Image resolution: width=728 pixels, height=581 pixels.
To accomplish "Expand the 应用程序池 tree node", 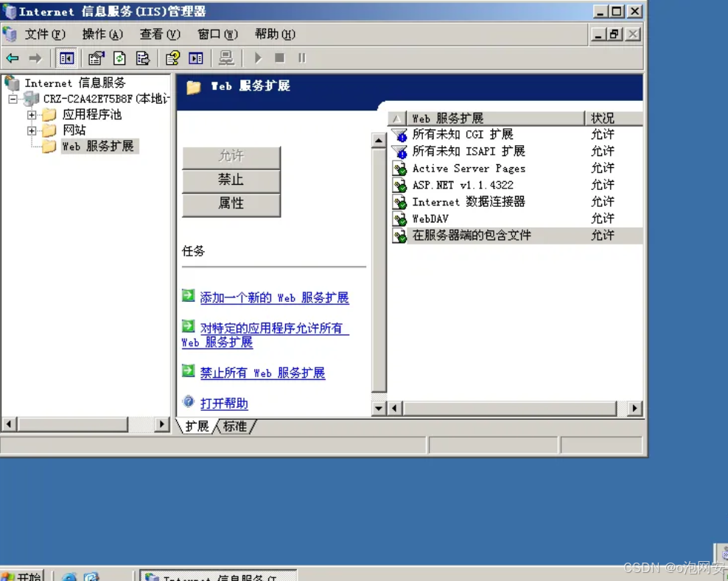I will (x=32, y=115).
